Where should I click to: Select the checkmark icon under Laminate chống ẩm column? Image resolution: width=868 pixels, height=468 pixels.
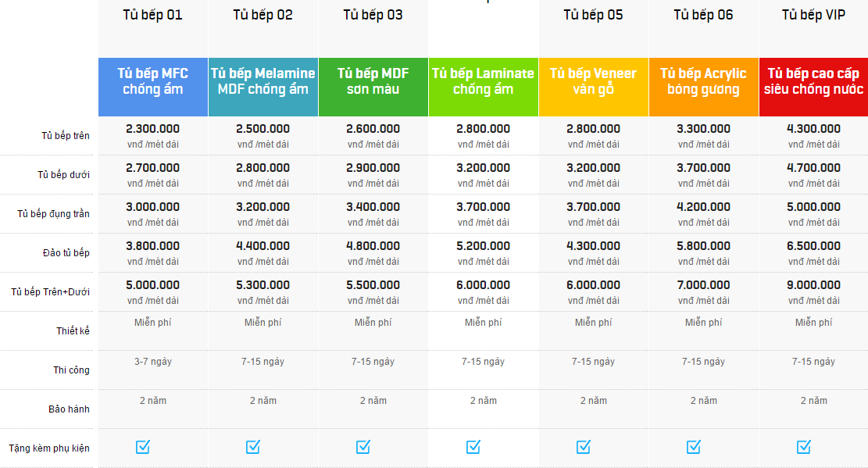point(473,446)
